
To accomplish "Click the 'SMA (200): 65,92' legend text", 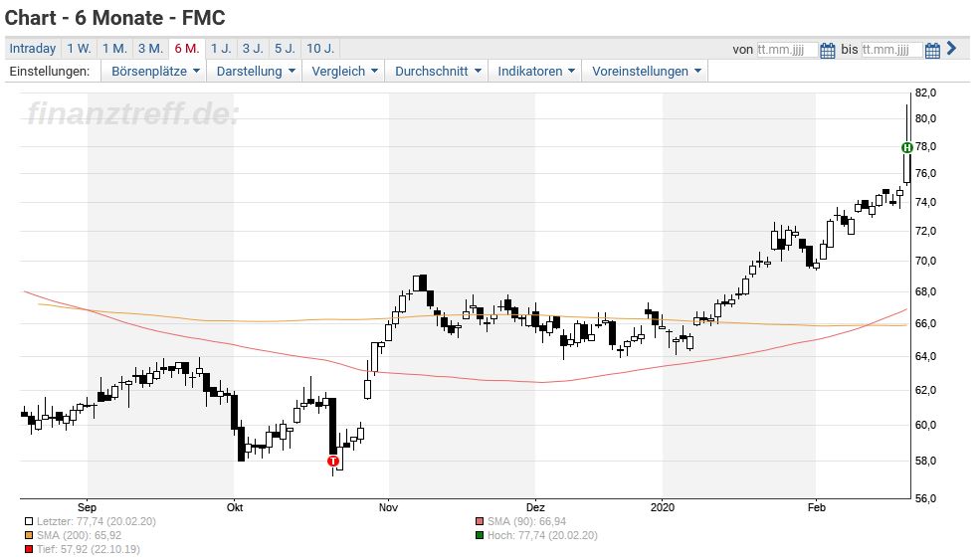I will click(79, 535).
